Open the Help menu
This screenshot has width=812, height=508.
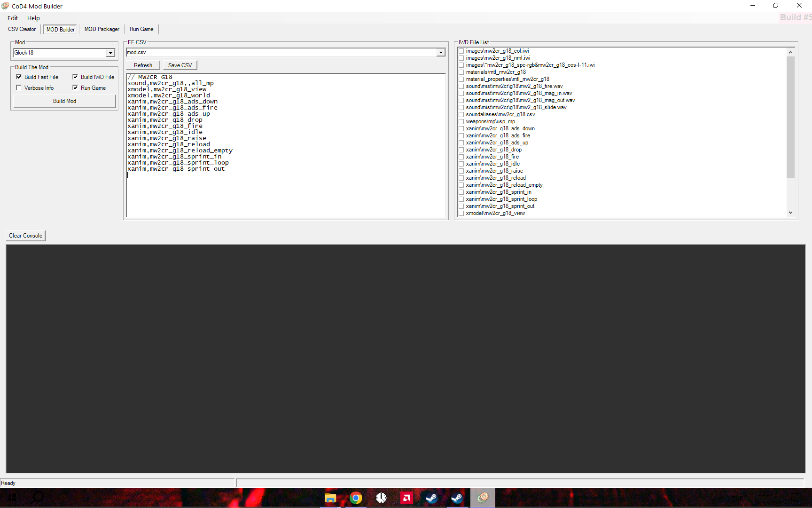coord(33,18)
